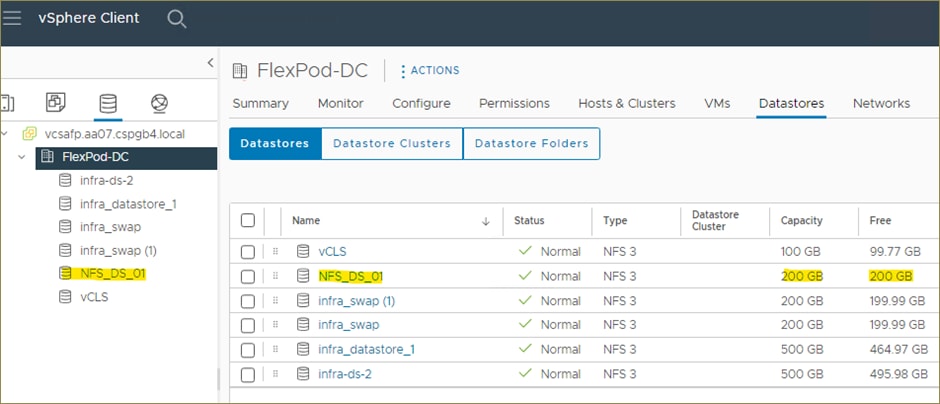Image resolution: width=940 pixels, height=404 pixels.
Task: Toggle the select-all header checkbox
Action: pos(248,221)
